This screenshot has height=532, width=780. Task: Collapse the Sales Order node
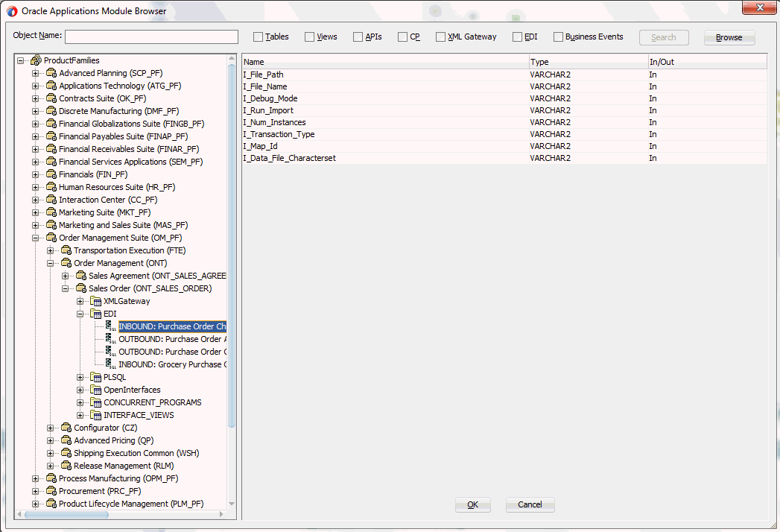[65, 288]
